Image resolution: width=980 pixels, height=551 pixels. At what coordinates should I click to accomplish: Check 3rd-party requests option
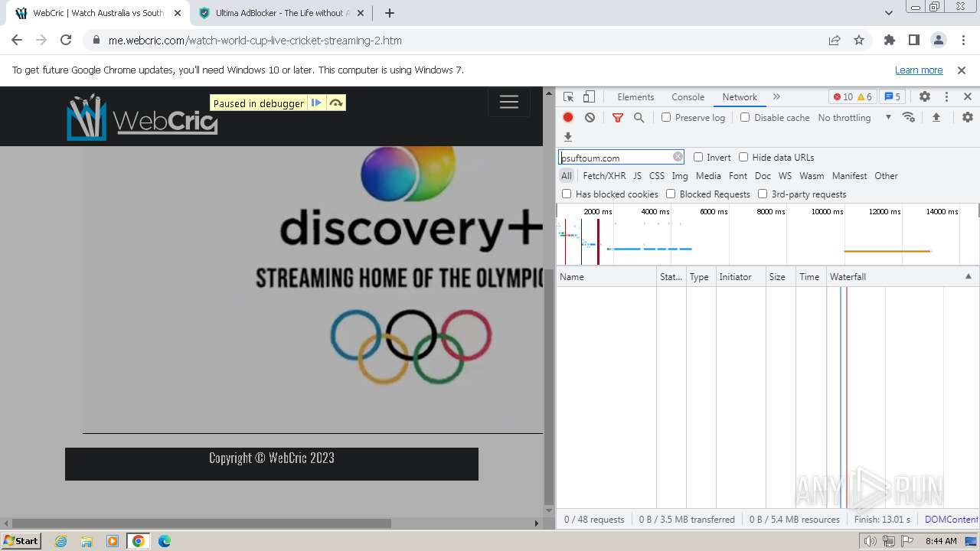[763, 194]
